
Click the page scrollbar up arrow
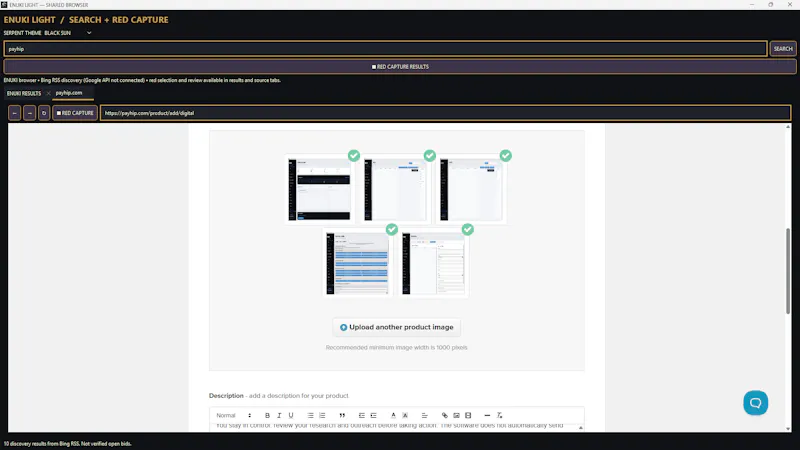[x=788, y=127]
